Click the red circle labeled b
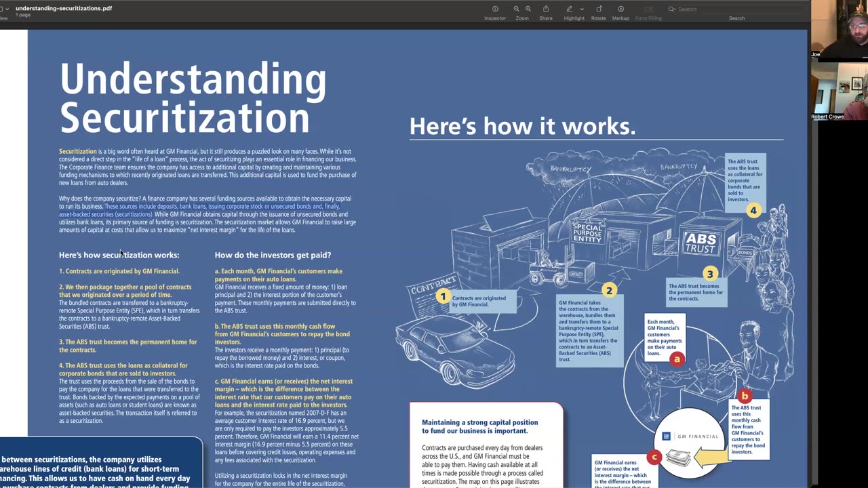 point(745,396)
